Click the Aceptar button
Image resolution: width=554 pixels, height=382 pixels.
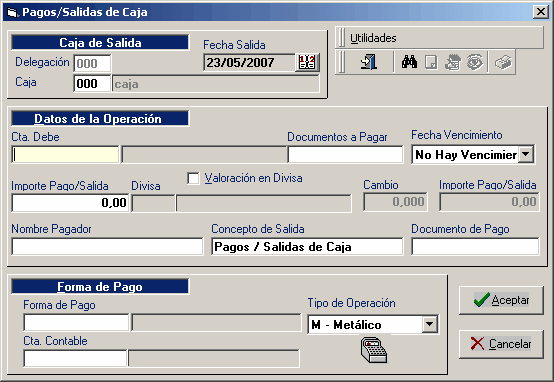pos(501,300)
